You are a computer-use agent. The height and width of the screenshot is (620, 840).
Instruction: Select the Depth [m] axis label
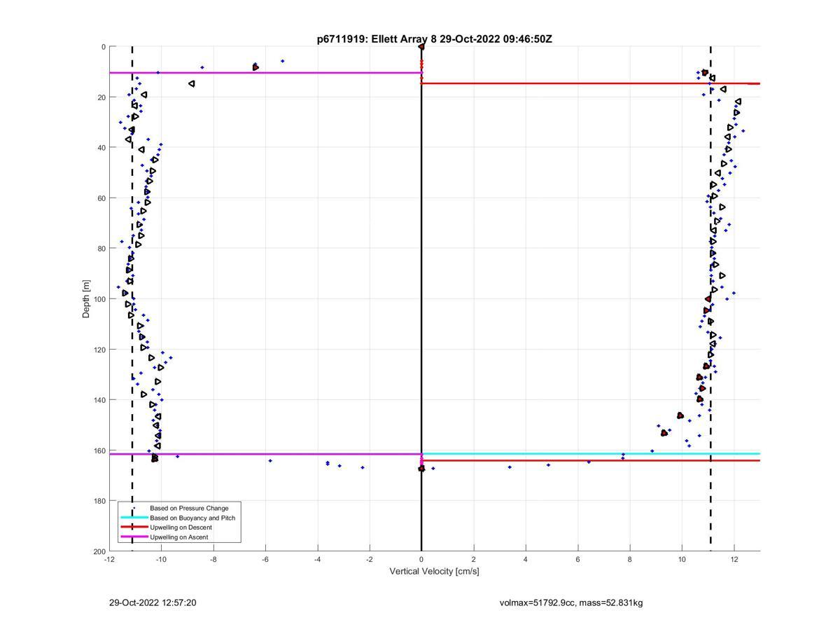[x=86, y=298]
